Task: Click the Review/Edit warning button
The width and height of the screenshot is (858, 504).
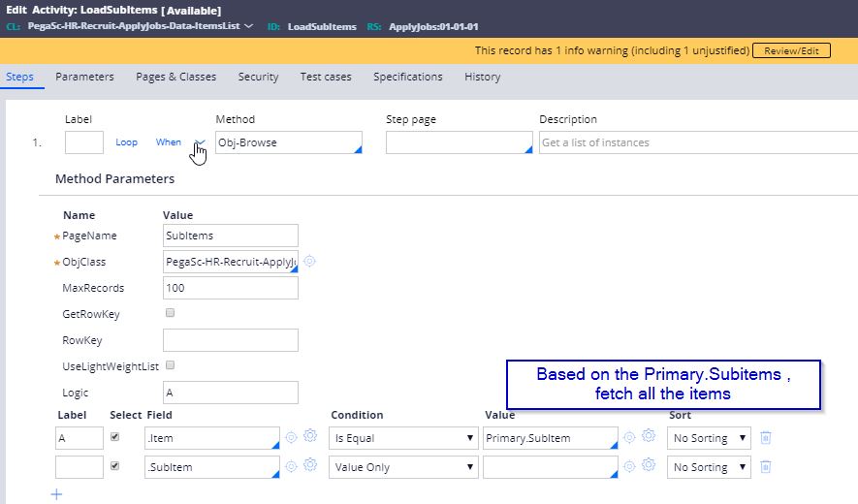Action: point(791,50)
